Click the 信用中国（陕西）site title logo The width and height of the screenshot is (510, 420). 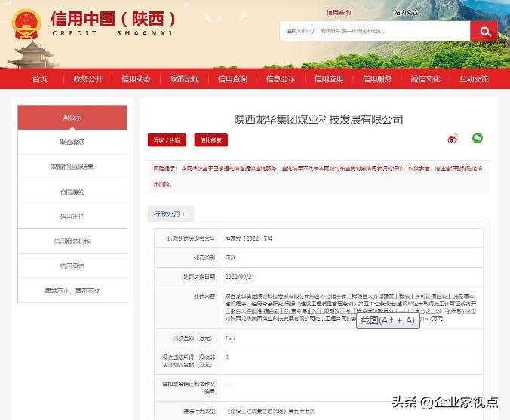click(x=113, y=23)
